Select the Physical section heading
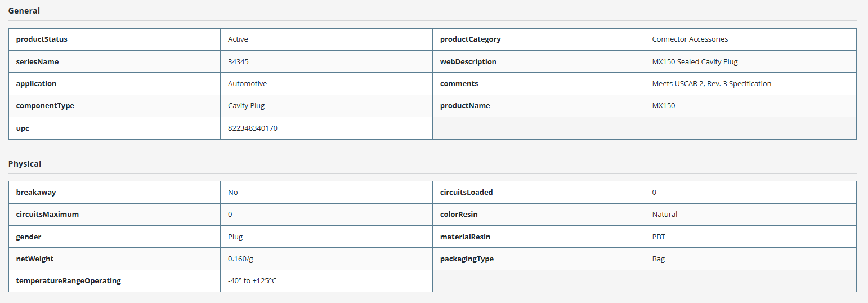 click(25, 164)
